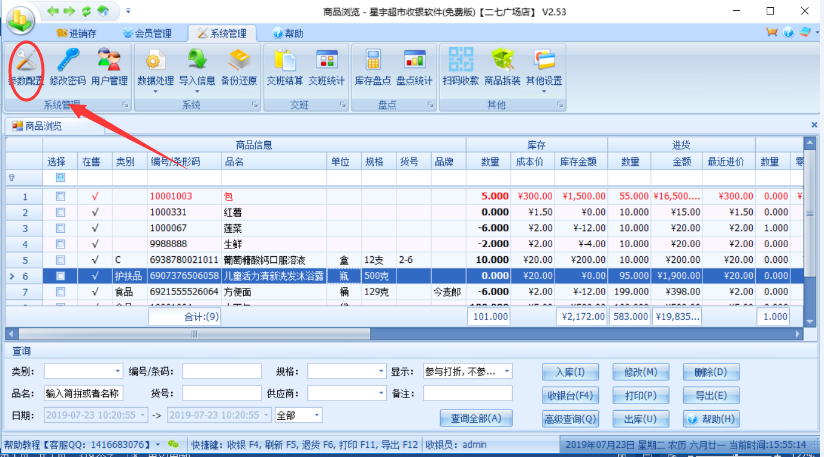Click the gold coins application logo button
Screen dimensions: 824x457
pyautogui.click(x=20, y=20)
